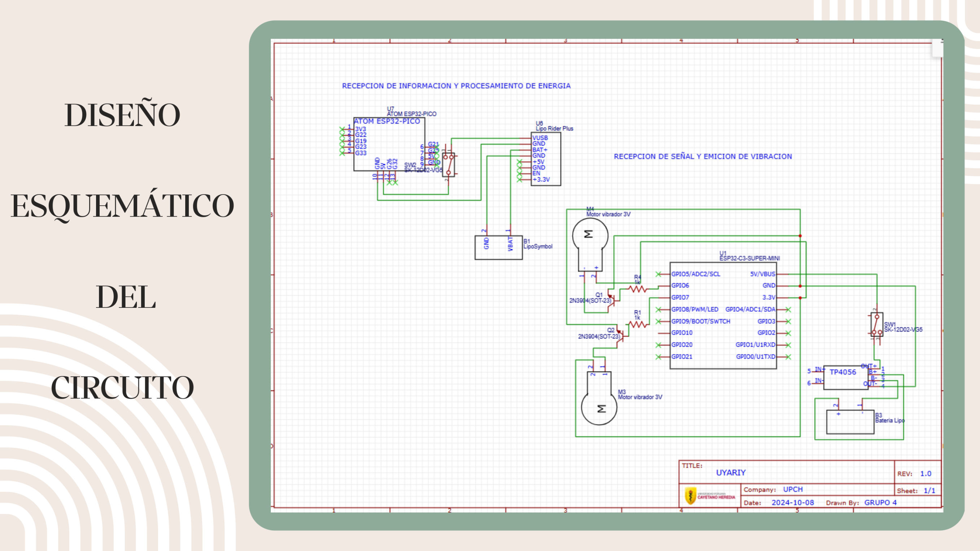Click the Sheet value 1/1
The width and height of the screenshot is (980, 551).
pyautogui.click(x=929, y=490)
